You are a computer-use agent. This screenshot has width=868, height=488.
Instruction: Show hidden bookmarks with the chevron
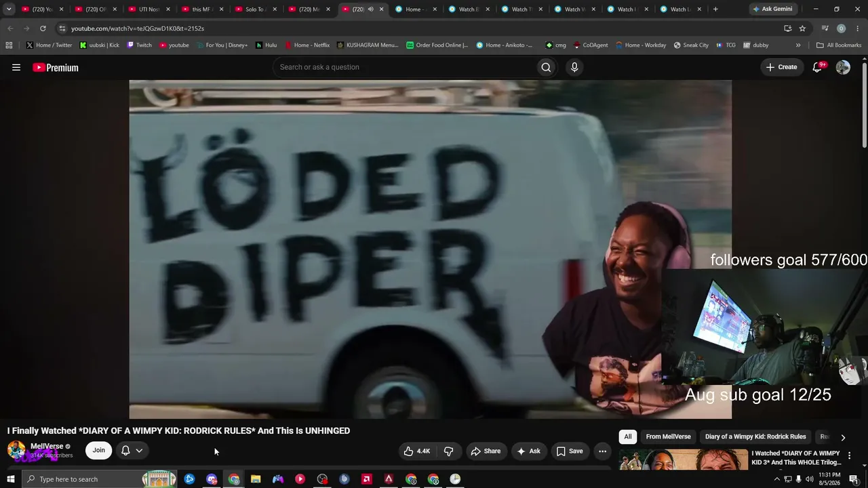tap(798, 45)
